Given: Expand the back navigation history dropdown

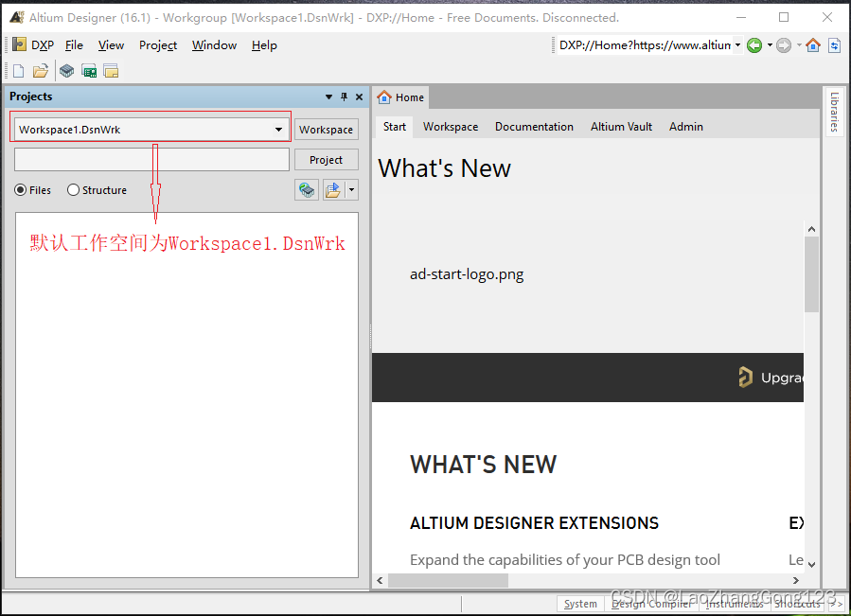Looking at the screenshot, I should [770, 45].
